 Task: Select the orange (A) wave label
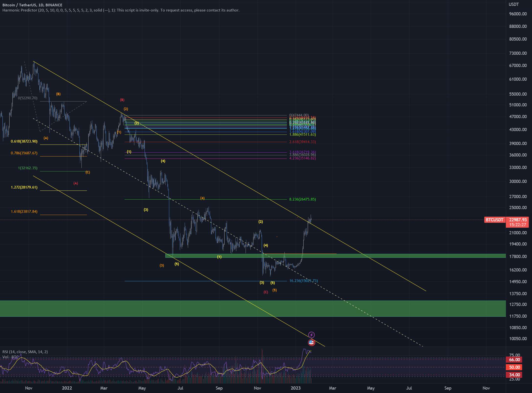46,138
